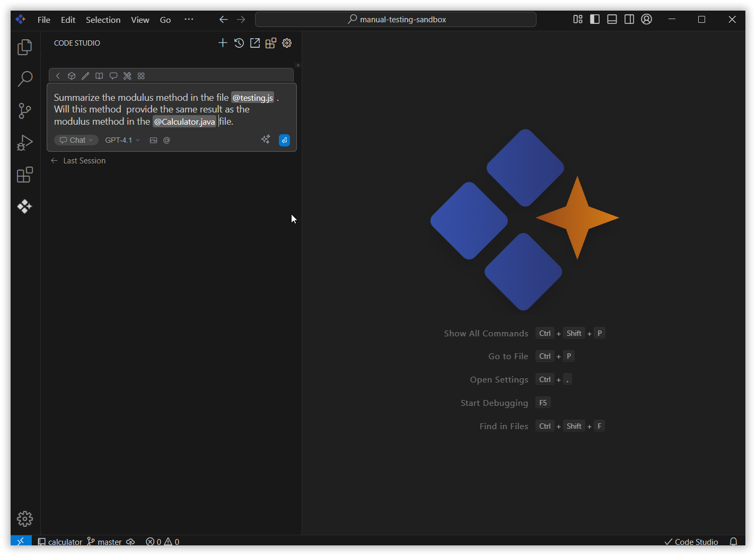
Task: Open the Chat mode dropdown
Action: (76, 140)
